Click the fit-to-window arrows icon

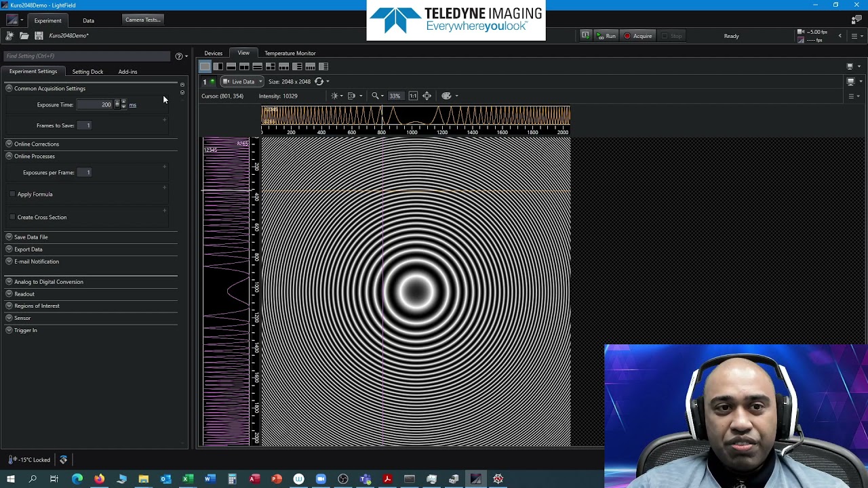pos(427,96)
